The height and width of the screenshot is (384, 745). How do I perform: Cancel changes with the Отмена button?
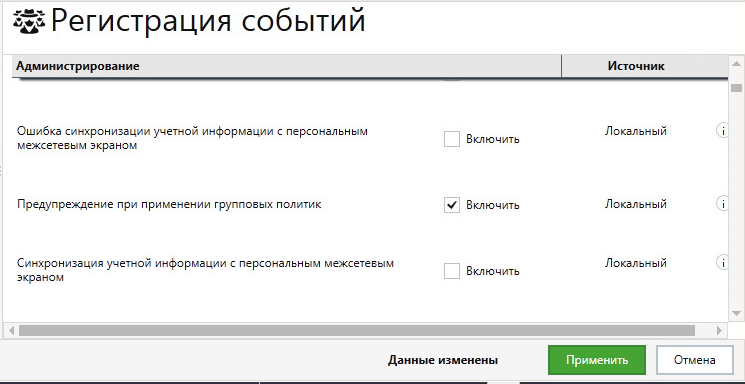tap(695, 360)
